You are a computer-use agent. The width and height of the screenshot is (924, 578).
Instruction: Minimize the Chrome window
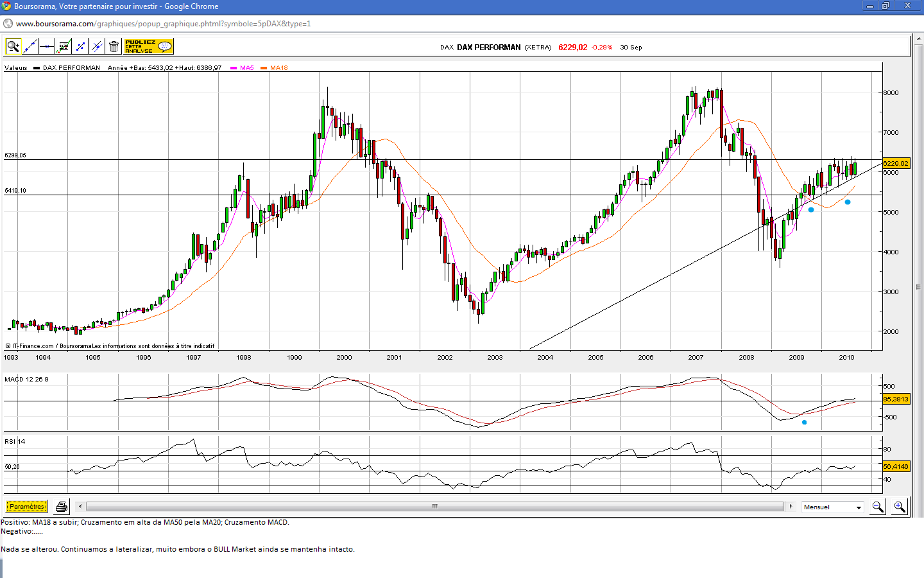point(870,6)
